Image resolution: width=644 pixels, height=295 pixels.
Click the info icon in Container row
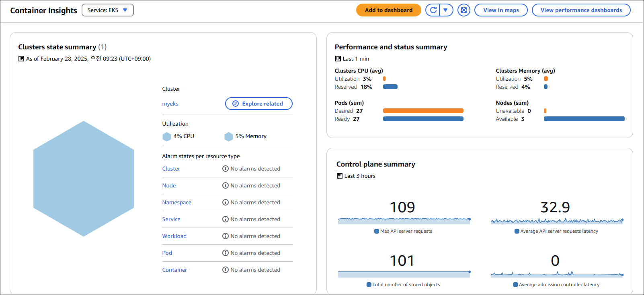(226, 270)
